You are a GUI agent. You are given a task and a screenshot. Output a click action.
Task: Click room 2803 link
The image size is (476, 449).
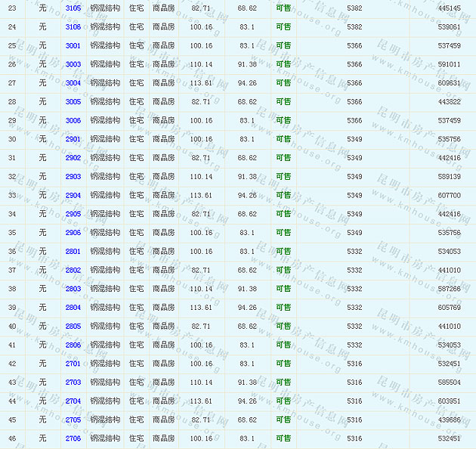coord(73,289)
